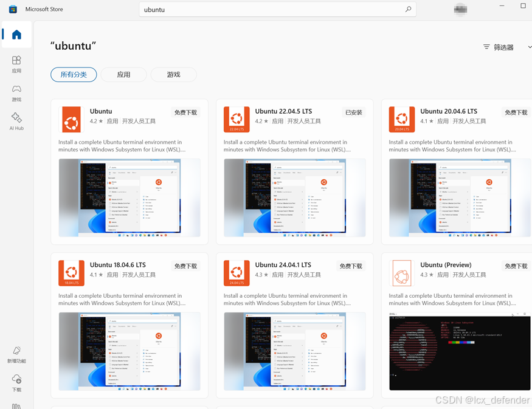Click the Ubuntu 20.04.6 LTS app icon
The height and width of the screenshot is (409, 532).
(x=402, y=119)
